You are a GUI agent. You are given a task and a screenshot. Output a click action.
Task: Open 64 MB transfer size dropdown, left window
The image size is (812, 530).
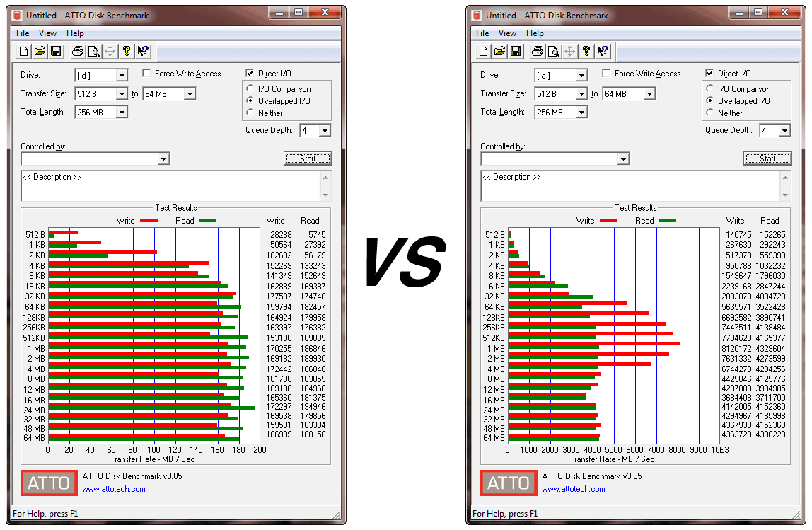coord(190,94)
